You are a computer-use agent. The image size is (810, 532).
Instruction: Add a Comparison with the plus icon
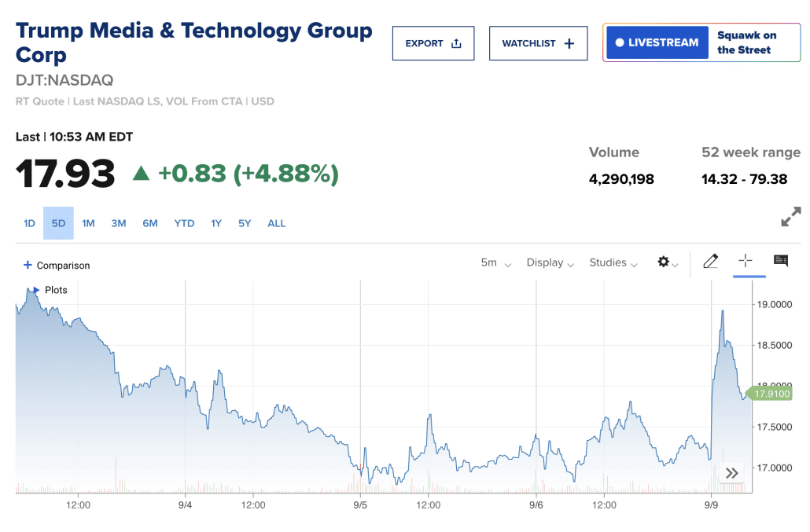[28, 266]
